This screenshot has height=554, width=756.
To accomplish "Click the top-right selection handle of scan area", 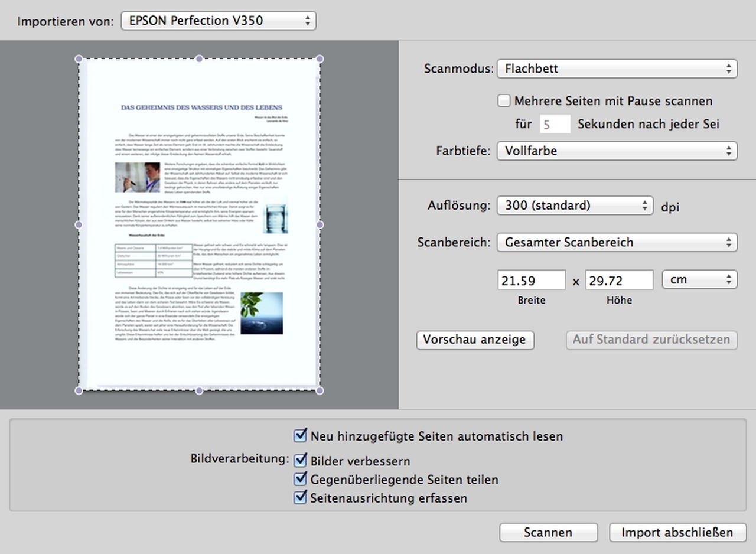I will click(x=320, y=59).
